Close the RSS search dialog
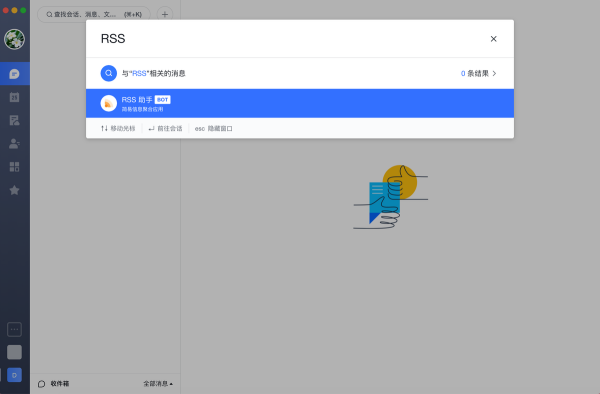Image resolution: width=600 pixels, height=394 pixels. pos(494,39)
